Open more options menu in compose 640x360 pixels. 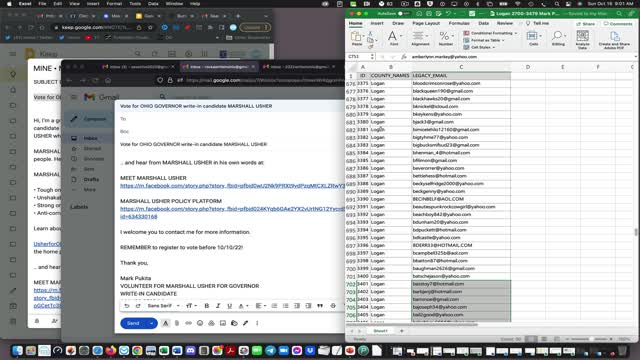pos(257,323)
